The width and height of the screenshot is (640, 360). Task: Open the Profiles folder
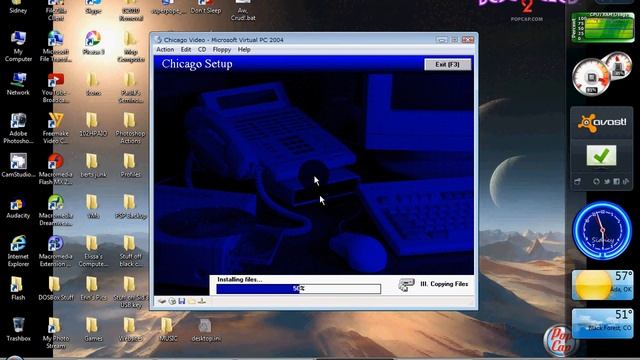[x=130, y=166]
